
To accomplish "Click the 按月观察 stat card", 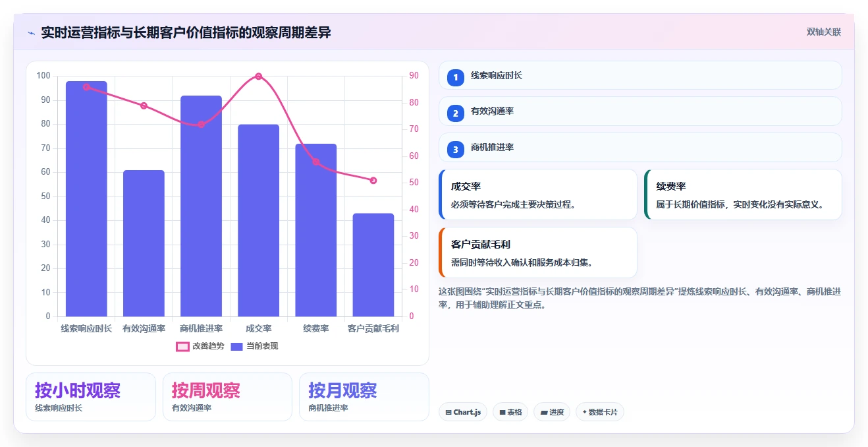I will click(x=364, y=397).
